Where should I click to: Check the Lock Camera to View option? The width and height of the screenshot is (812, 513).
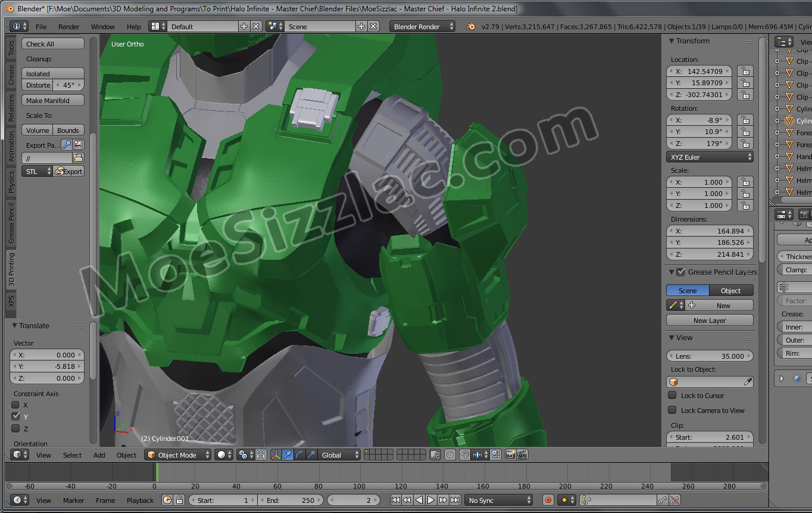point(672,411)
